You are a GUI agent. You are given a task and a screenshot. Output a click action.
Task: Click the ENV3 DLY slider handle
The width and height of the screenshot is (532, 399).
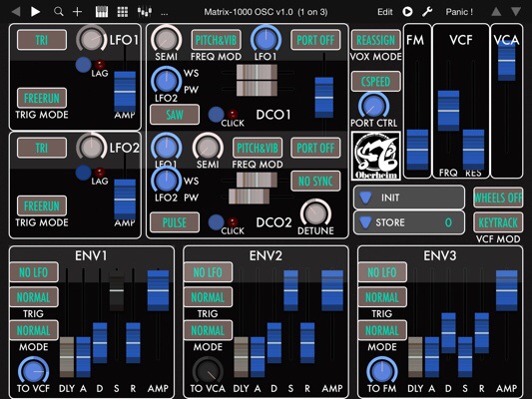415,357
